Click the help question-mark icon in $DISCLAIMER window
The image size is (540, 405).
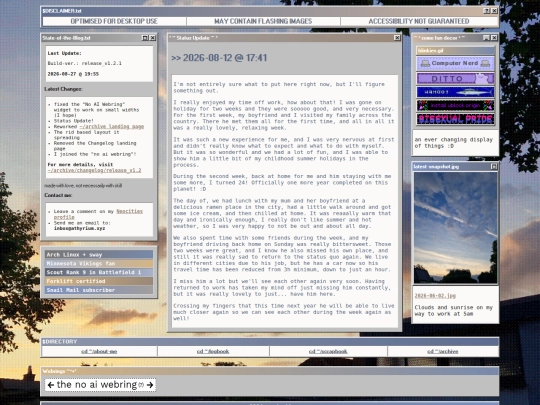tap(487, 11)
